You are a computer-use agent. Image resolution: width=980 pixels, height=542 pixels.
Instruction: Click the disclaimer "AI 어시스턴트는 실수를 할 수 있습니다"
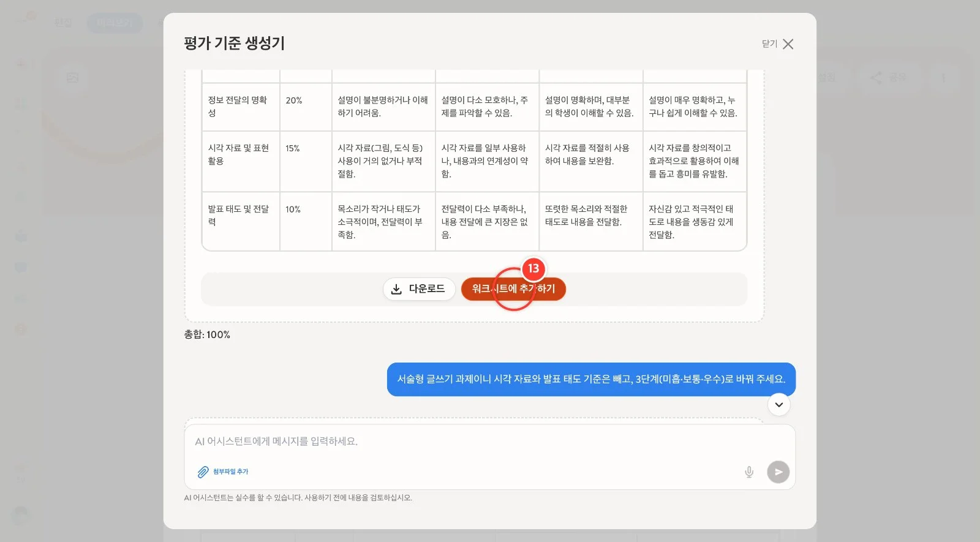tap(298, 498)
